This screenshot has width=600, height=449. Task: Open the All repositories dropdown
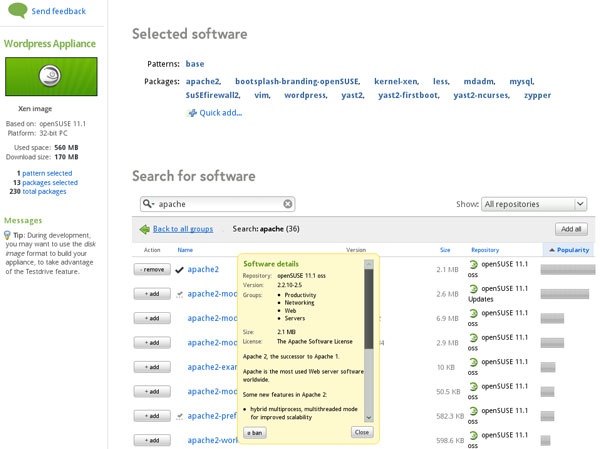[x=534, y=204]
